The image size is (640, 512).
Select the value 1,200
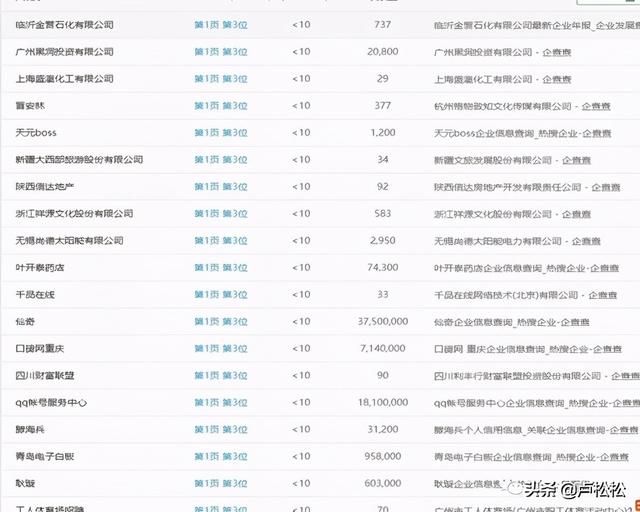(382, 132)
